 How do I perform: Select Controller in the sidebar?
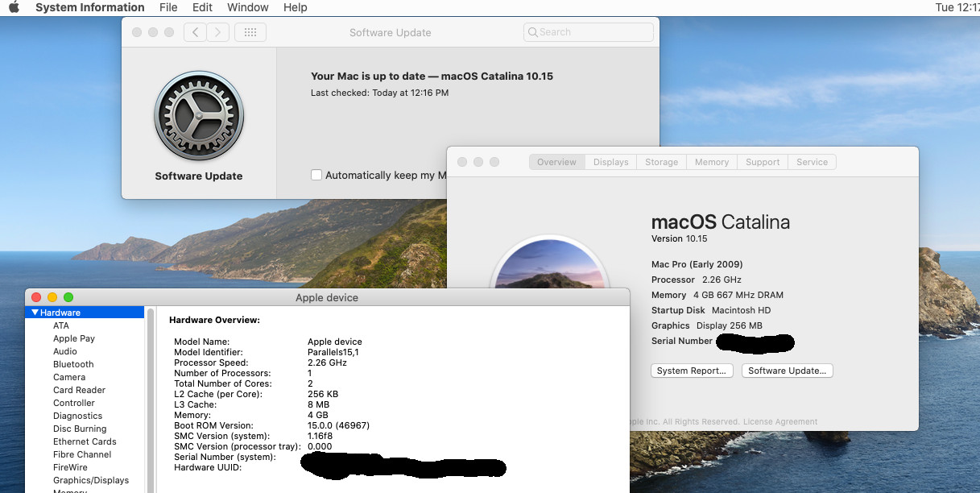[74, 403]
